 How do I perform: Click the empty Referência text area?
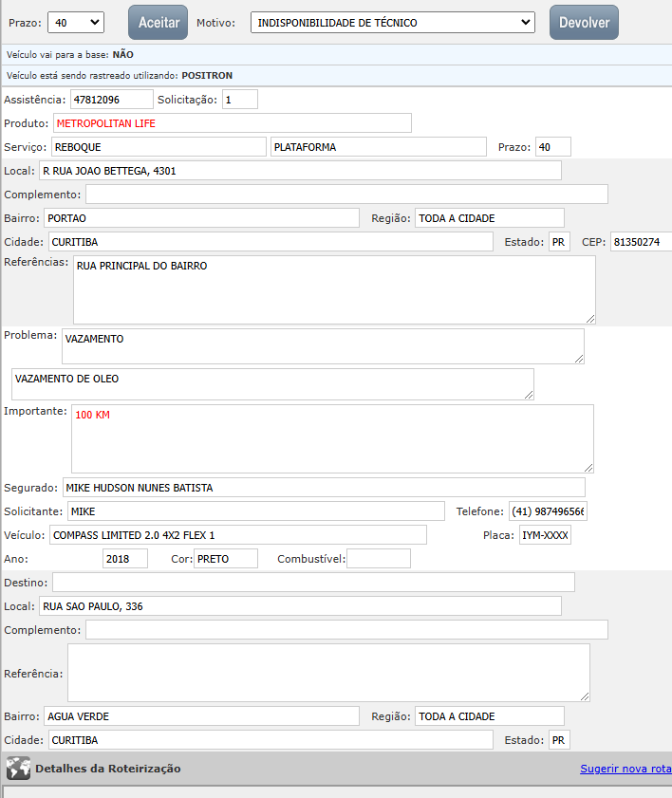(x=328, y=673)
